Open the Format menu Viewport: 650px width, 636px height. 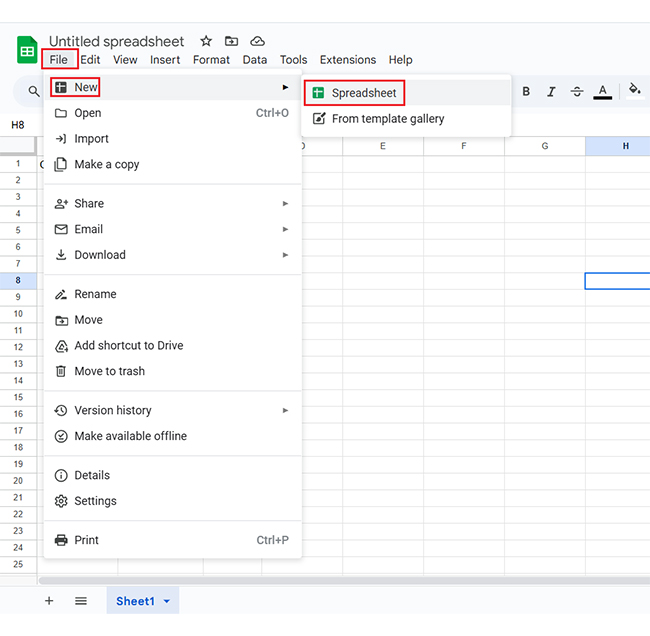(x=211, y=60)
